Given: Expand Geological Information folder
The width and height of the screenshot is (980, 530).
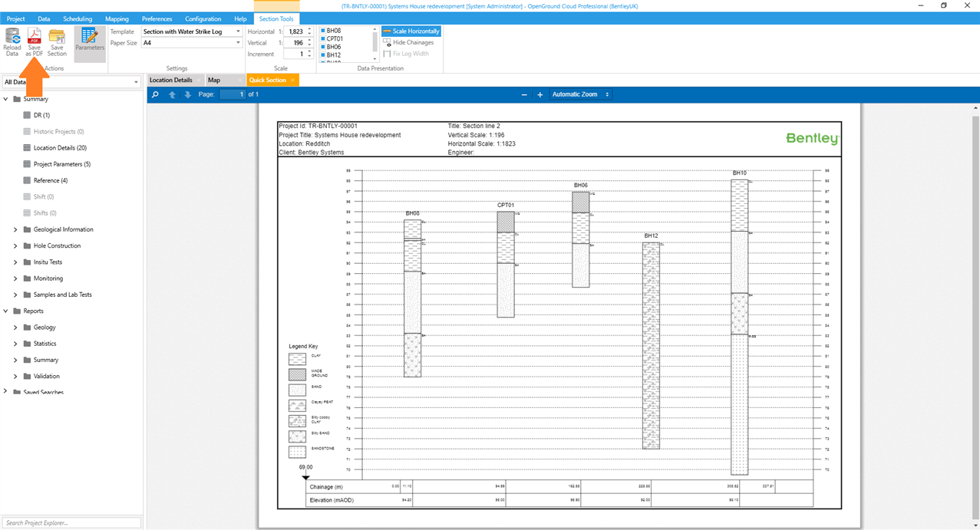Looking at the screenshot, I should click(15, 229).
